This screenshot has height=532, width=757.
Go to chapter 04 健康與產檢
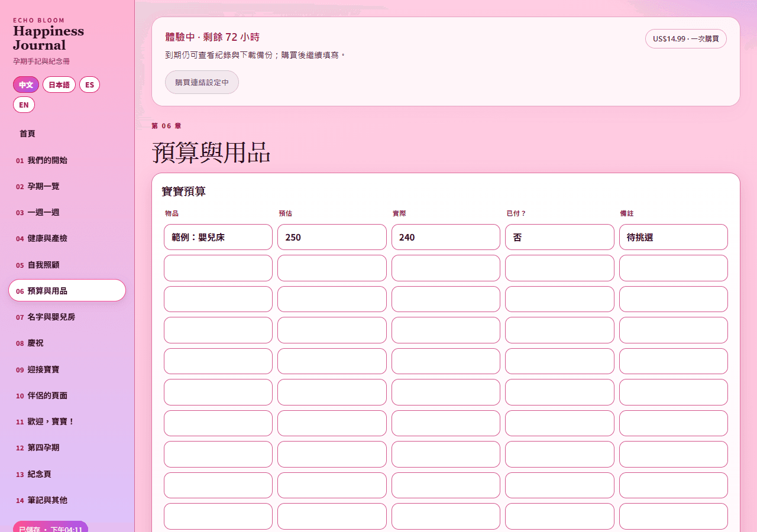[x=67, y=238]
